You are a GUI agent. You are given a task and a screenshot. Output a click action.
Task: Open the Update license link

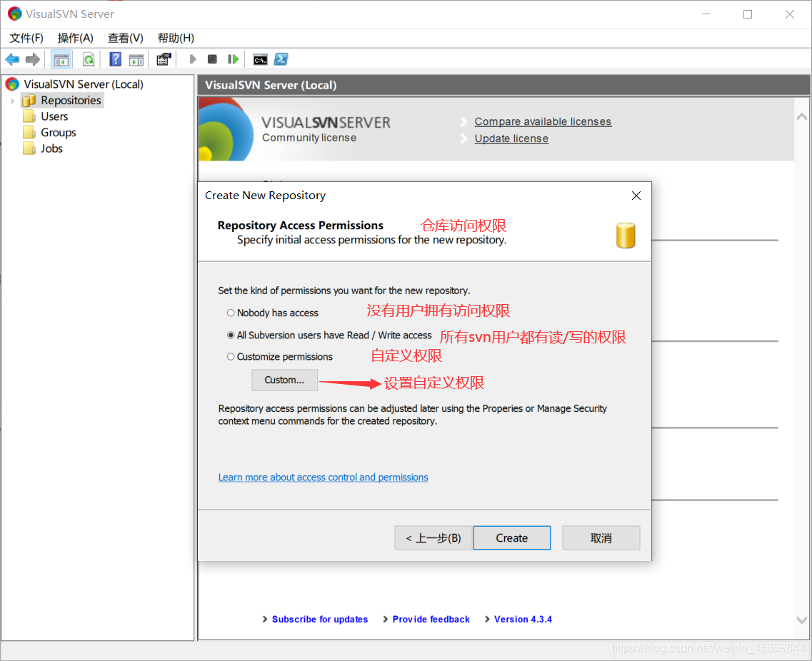pos(511,138)
